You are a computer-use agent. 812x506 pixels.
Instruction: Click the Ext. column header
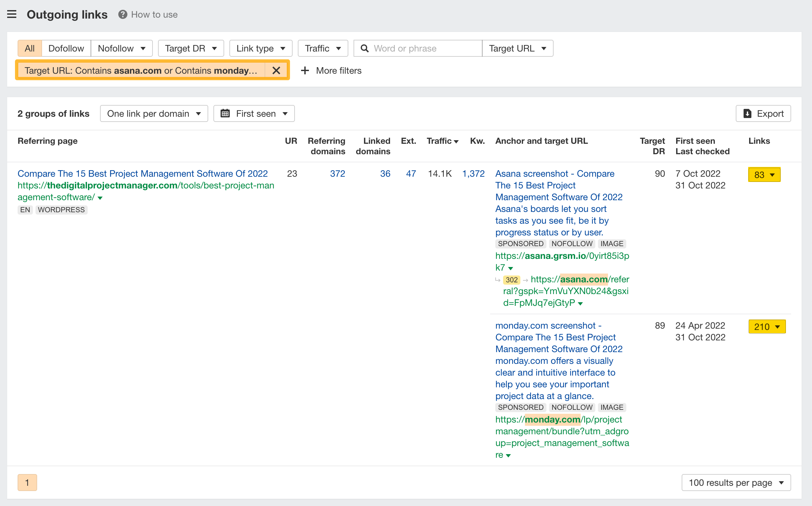pos(408,141)
